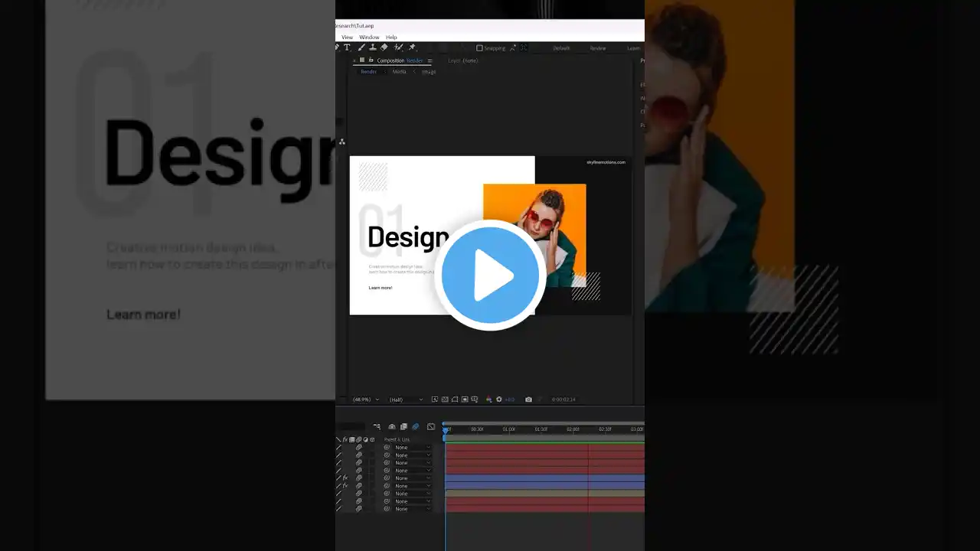Take a snapshot with the camera icon

(528, 399)
